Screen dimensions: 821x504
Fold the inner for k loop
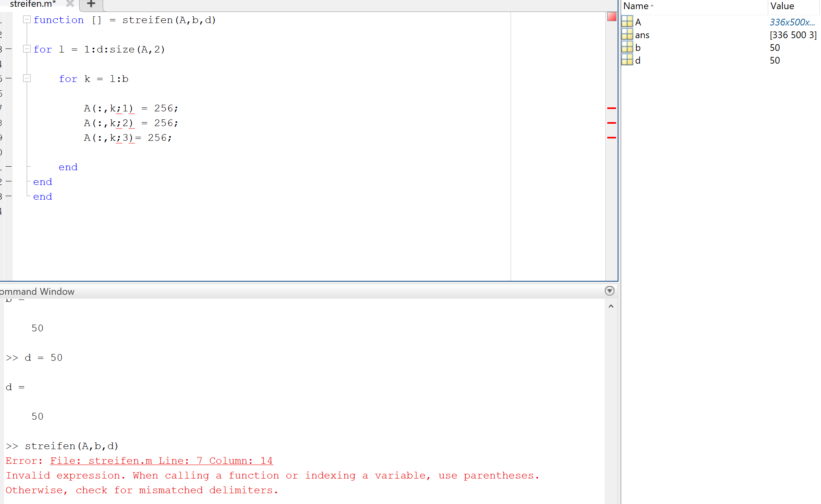(27, 78)
